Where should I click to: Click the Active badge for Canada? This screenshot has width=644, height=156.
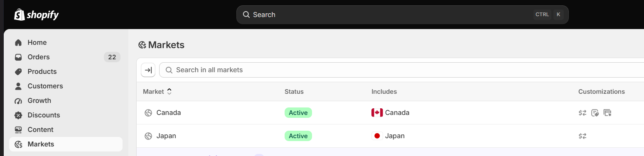pyautogui.click(x=298, y=113)
